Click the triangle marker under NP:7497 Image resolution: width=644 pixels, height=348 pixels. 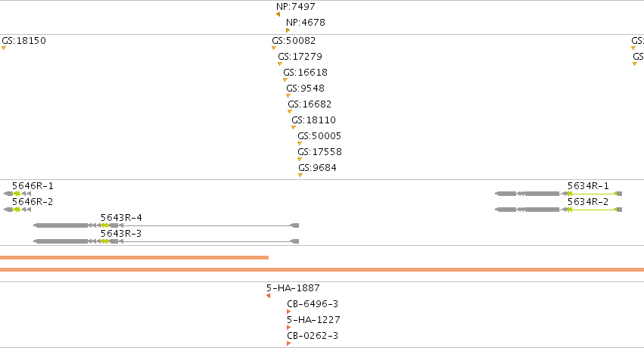point(278,14)
